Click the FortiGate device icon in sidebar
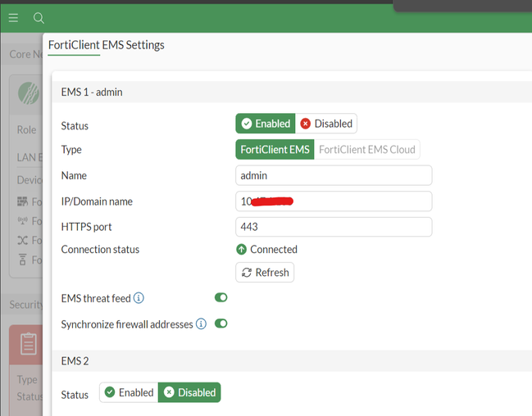 tap(23, 201)
